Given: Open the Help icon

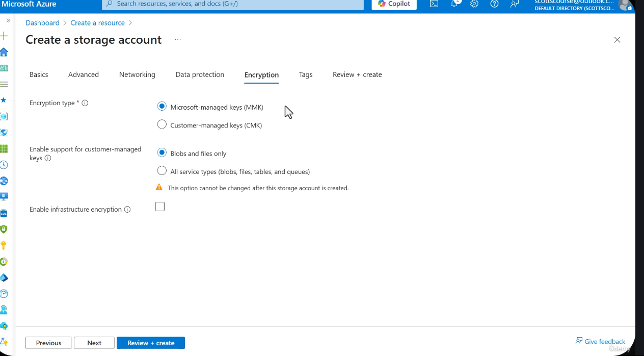Looking at the screenshot, I should [x=494, y=4].
